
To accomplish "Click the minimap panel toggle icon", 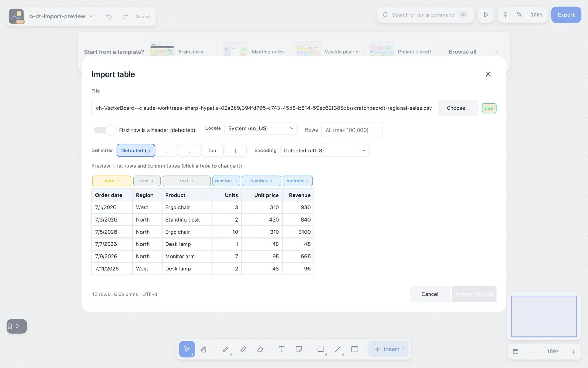I will click(x=516, y=352).
